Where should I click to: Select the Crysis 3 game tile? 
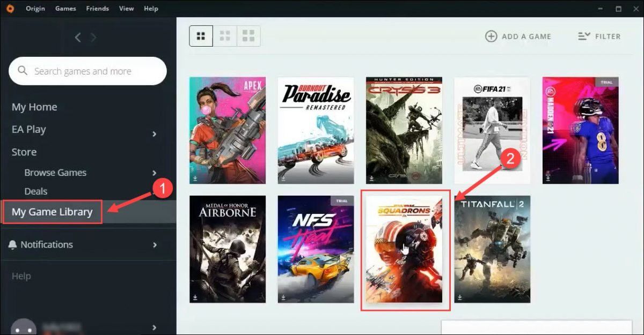click(404, 131)
